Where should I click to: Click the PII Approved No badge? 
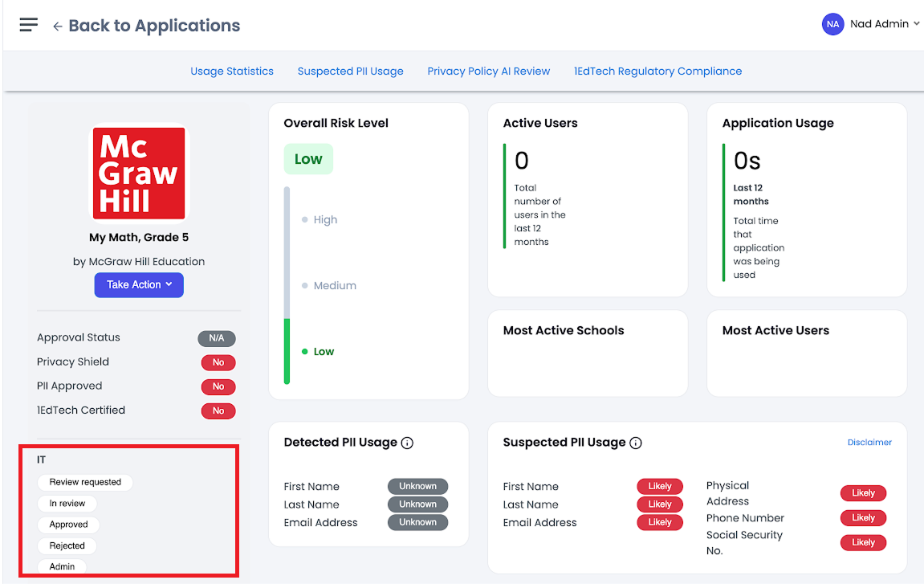click(218, 387)
